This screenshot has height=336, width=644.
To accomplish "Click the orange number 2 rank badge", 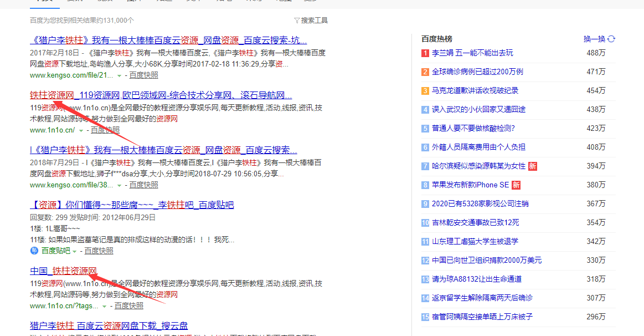I will 425,72.
